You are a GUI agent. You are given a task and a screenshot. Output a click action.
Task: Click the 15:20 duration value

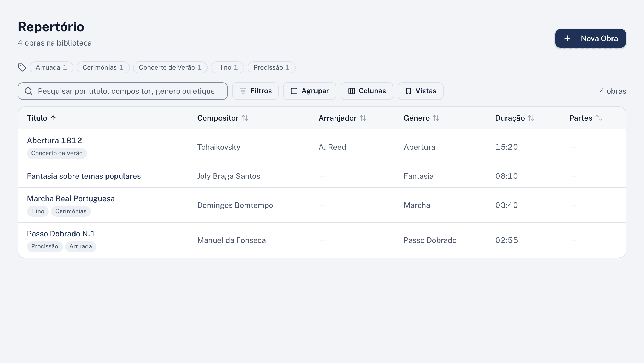(507, 147)
